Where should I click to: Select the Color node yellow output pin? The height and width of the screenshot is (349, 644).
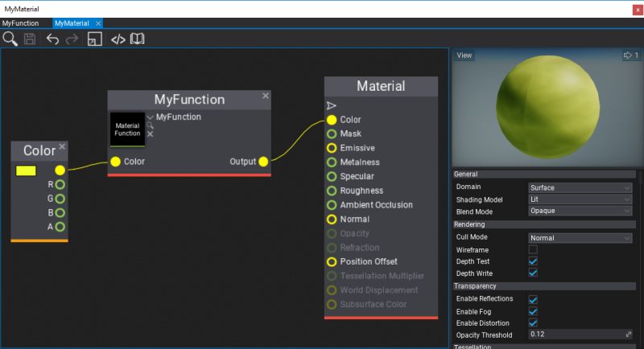[x=60, y=170]
